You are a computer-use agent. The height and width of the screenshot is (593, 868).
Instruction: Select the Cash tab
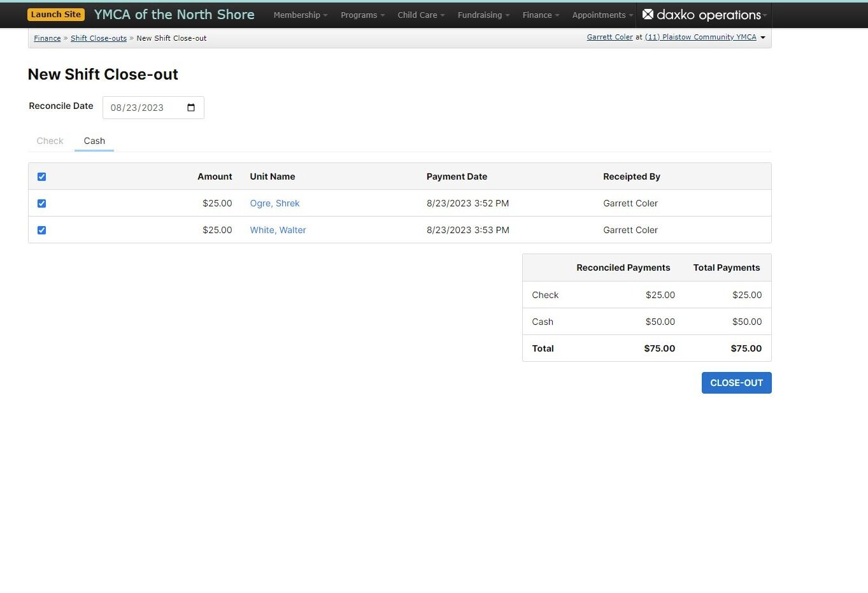(x=94, y=141)
